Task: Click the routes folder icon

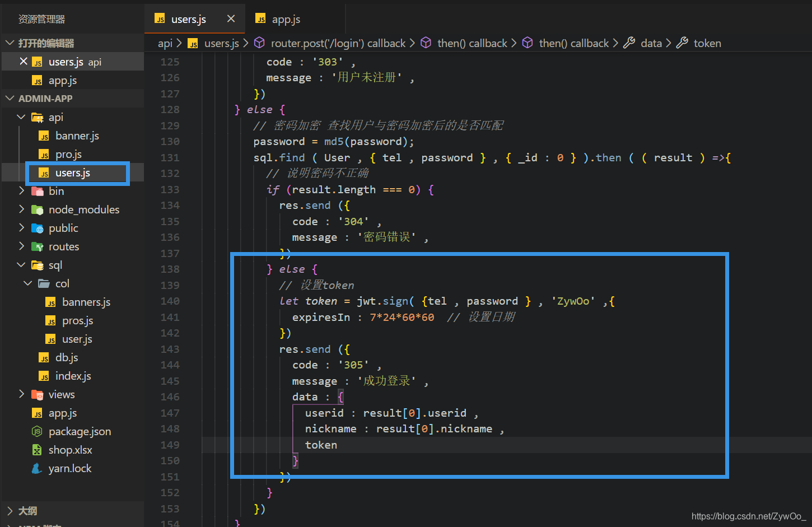Action: [x=38, y=246]
